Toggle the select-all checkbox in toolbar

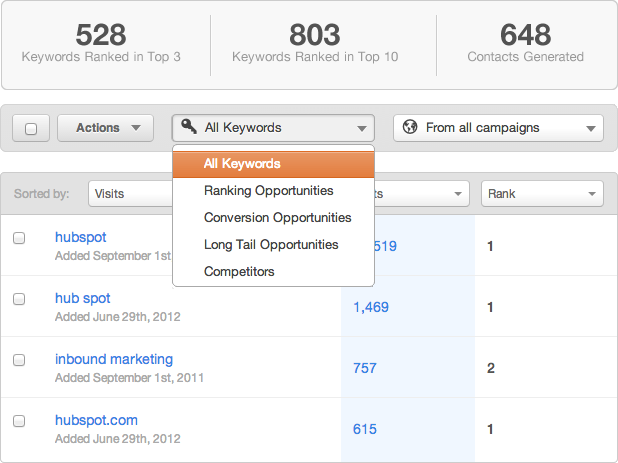(x=31, y=128)
